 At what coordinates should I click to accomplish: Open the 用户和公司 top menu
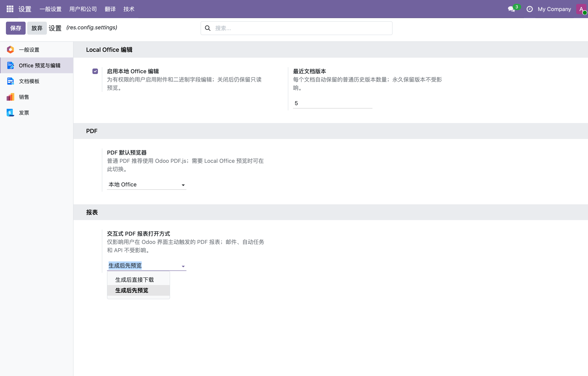pyautogui.click(x=83, y=9)
